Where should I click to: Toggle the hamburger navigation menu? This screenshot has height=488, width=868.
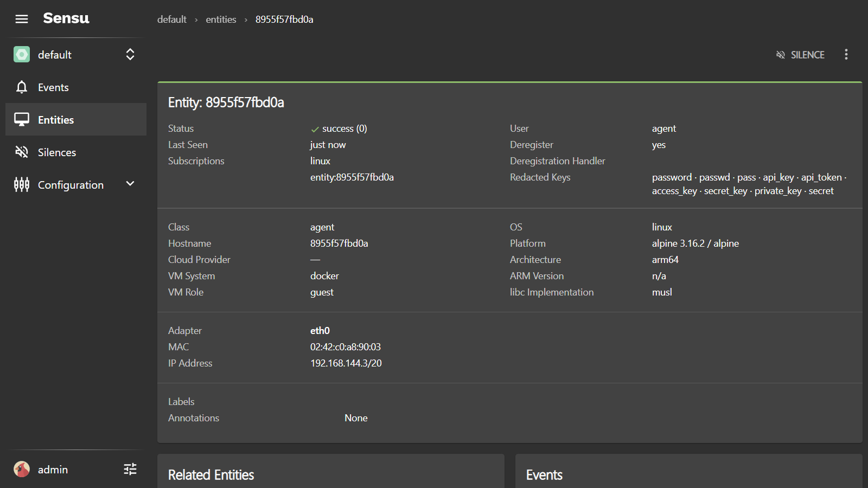click(22, 19)
